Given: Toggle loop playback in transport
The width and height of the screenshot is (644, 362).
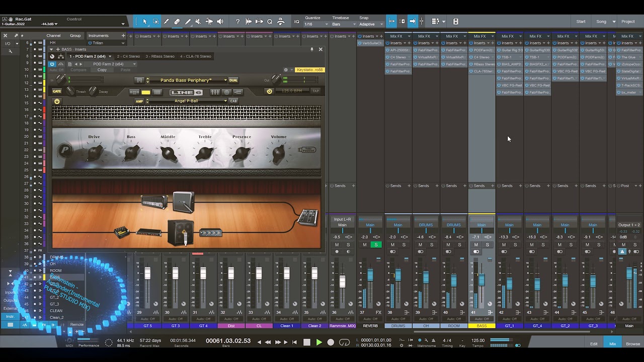Looking at the screenshot, I should point(344,342).
